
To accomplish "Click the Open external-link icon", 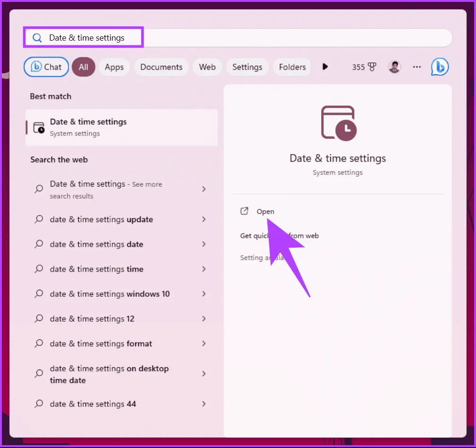I will pyautogui.click(x=244, y=211).
